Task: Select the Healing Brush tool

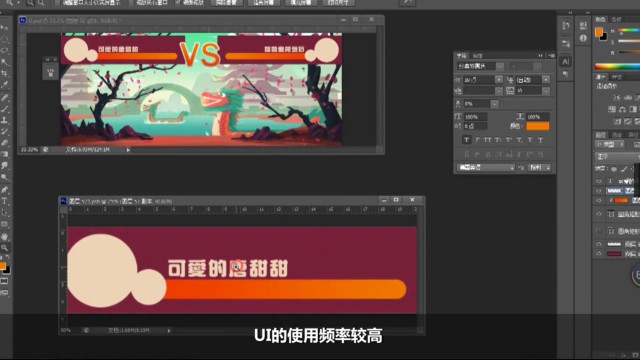Action: (4, 98)
